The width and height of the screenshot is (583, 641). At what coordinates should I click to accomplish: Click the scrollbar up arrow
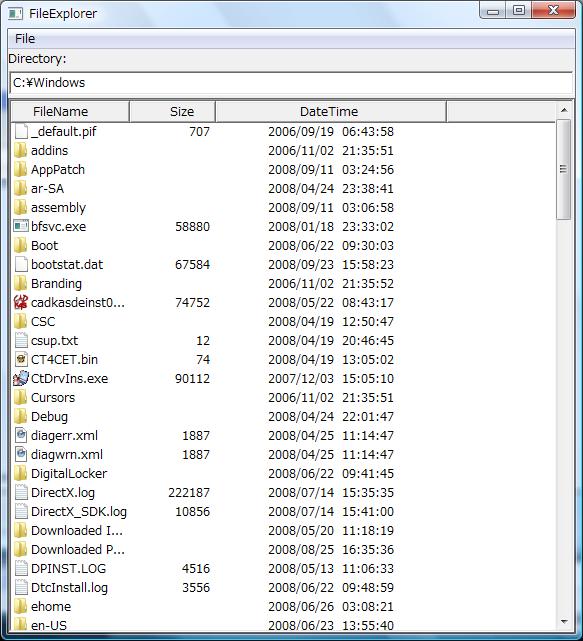pos(564,110)
